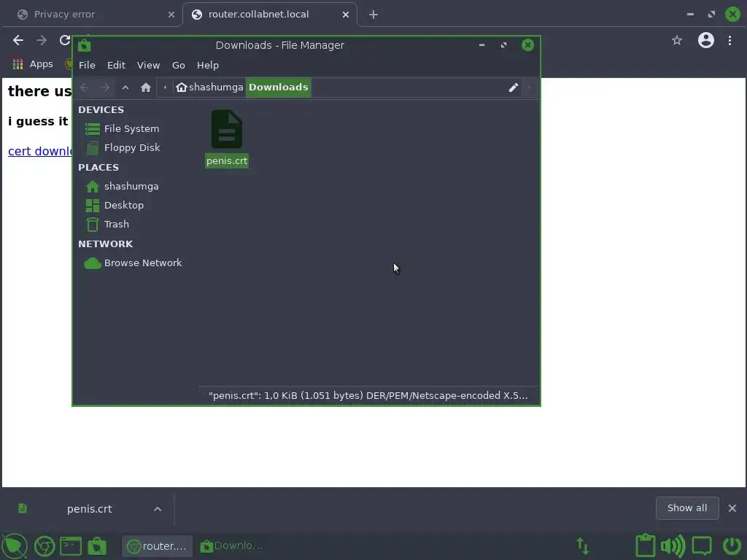Expand penis.crt download options chevron
747x560 pixels.
point(158,509)
